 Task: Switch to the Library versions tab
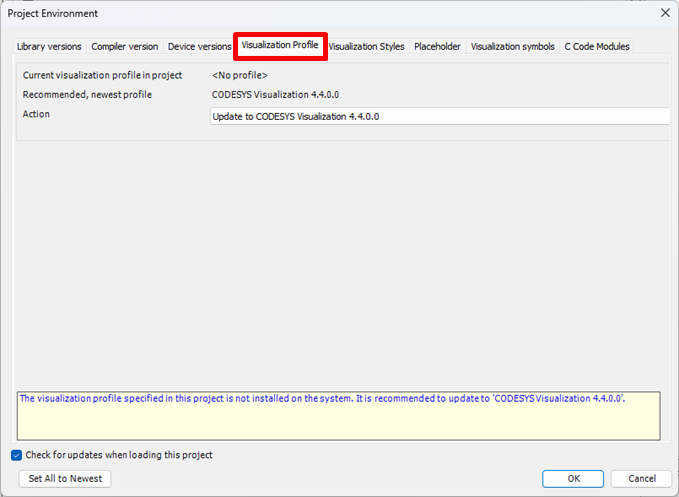click(49, 46)
